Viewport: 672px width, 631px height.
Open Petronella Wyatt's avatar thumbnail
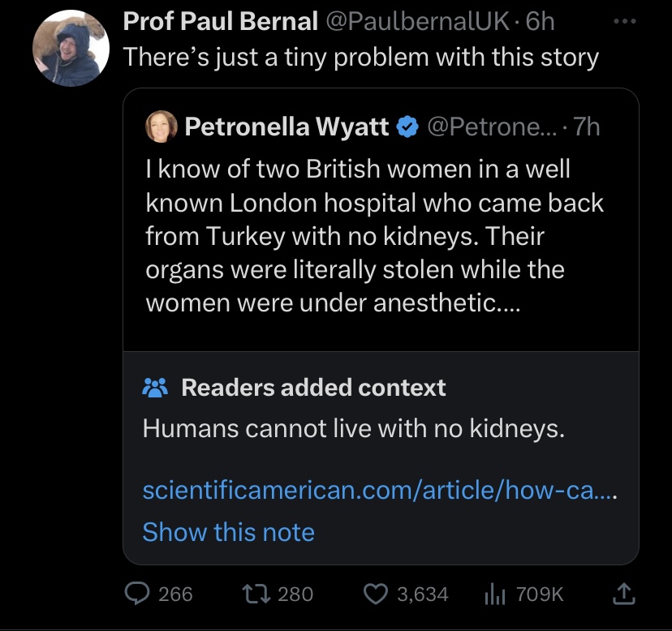tap(162, 127)
